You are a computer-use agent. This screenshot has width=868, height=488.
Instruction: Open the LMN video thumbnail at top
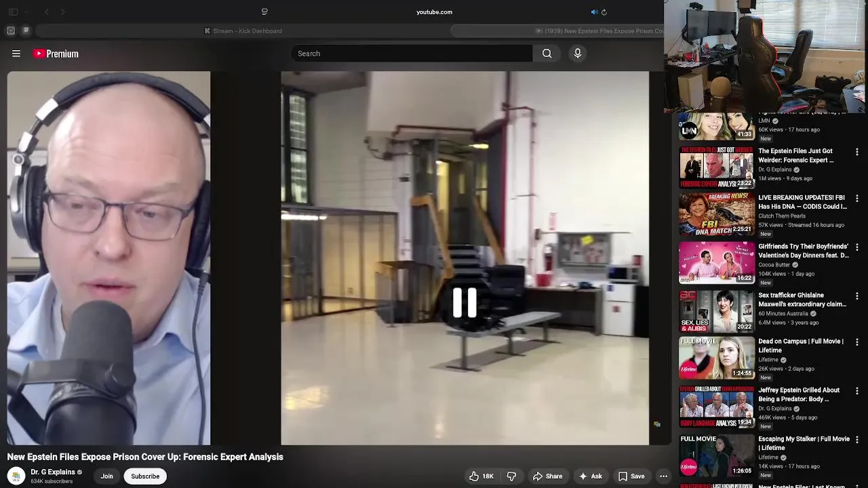click(x=717, y=126)
